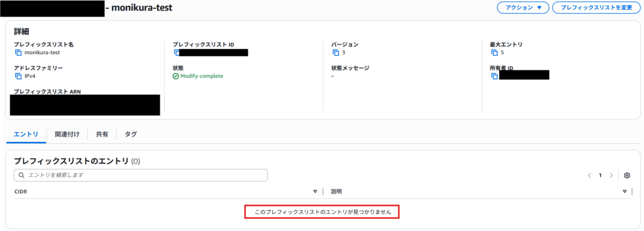Open the アクション dropdown menu
Viewport: 644px width, 231px height.
(x=523, y=8)
